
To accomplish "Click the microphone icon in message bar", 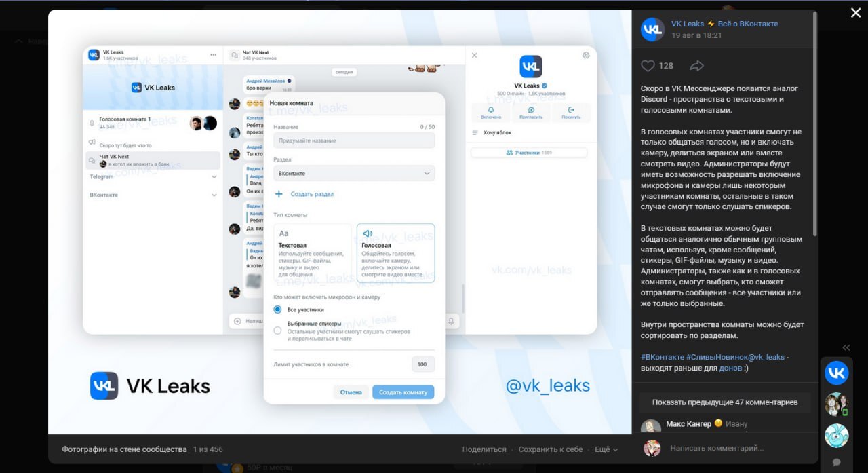I will point(451,321).
